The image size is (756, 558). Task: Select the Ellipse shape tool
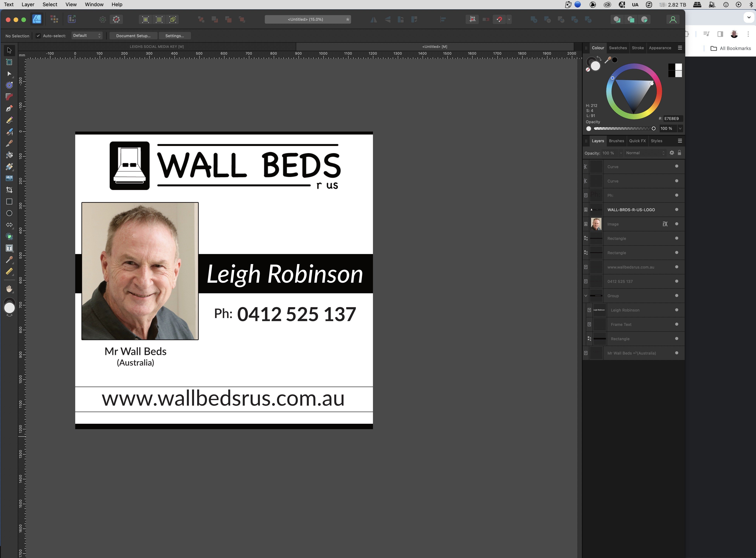(9, 213)
